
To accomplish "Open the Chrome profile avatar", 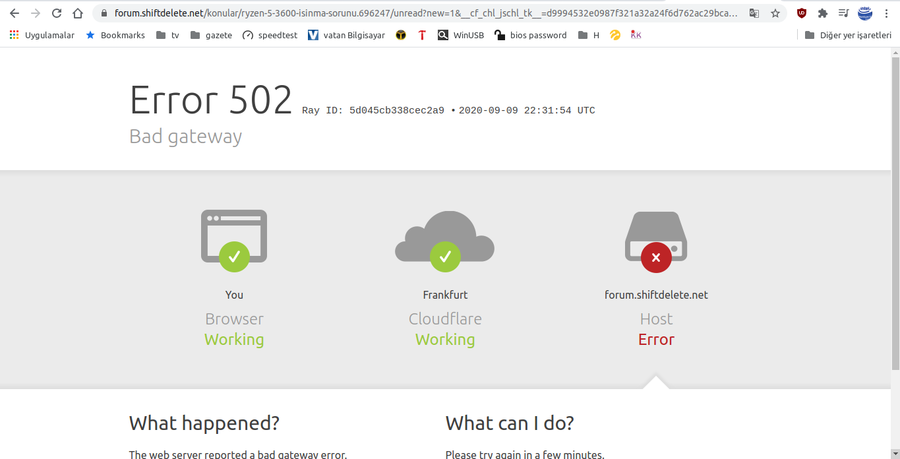I will pyautogui.click(x=865, y=13).
